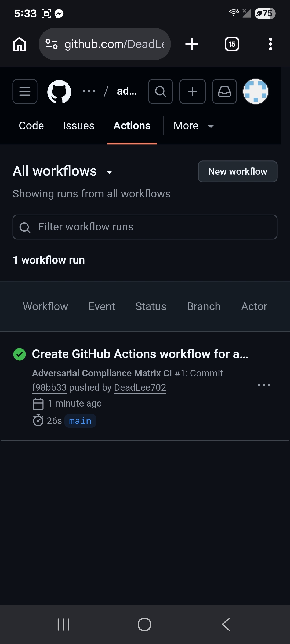This screenshot has height=644, width=290.
Task: Go to the GitHub Octocat homepage logo
Action: point(59,92)
